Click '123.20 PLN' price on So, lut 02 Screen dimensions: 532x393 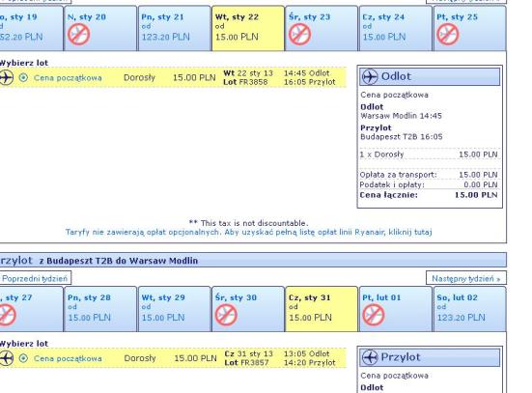[x=462, y=318]
